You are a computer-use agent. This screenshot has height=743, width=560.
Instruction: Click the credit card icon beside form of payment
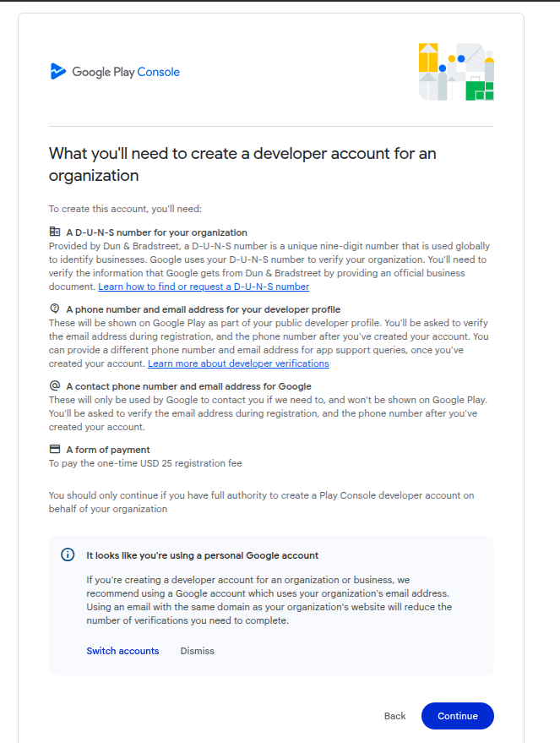tap(55, 449)
